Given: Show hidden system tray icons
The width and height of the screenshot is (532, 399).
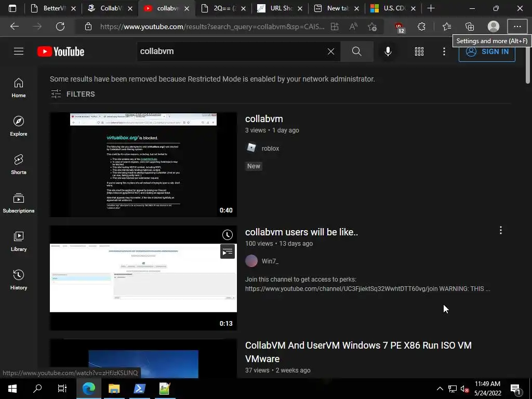Looking at the screenshot, I should tap(440, 389).
